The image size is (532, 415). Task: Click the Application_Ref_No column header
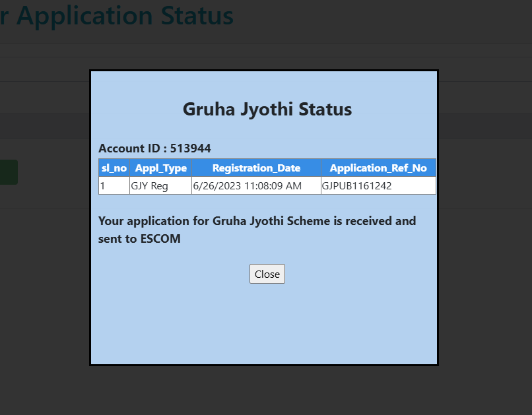pos(378,168)
